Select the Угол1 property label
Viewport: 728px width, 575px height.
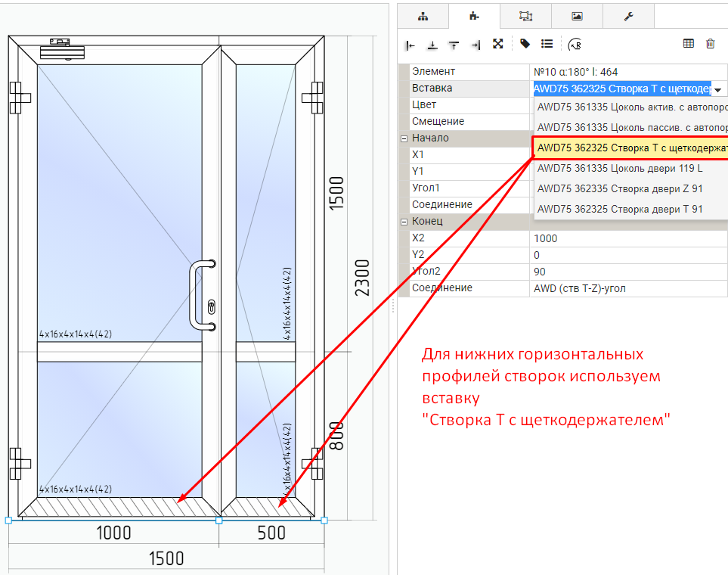426,188
